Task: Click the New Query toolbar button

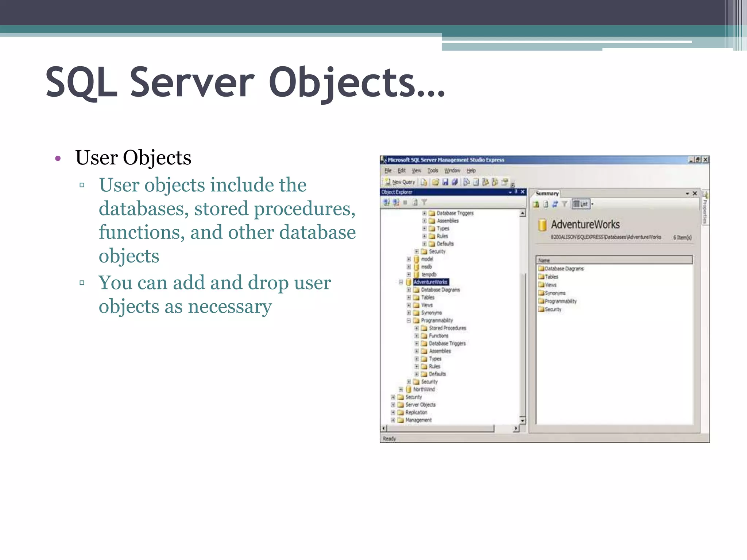Action: (400, 182)
